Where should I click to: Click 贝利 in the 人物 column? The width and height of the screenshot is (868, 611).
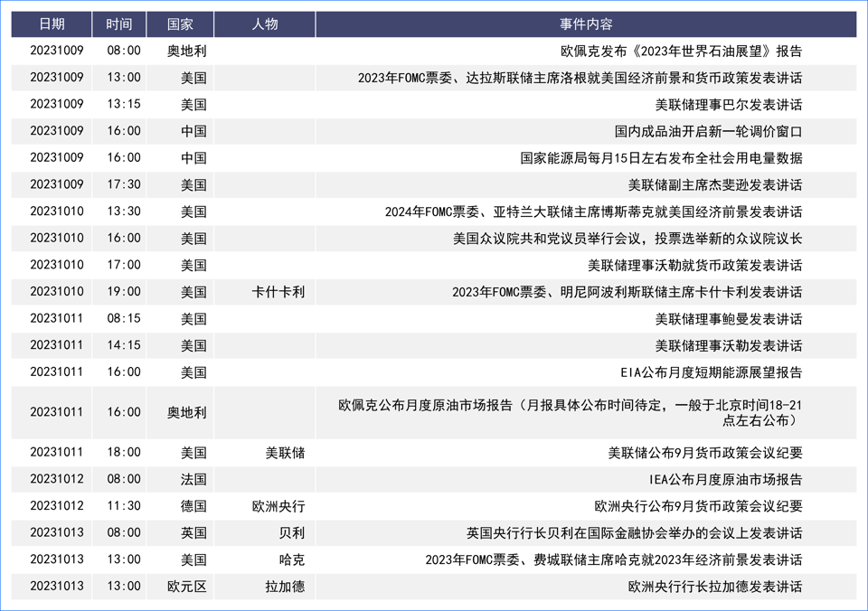[x=292, y=533]
